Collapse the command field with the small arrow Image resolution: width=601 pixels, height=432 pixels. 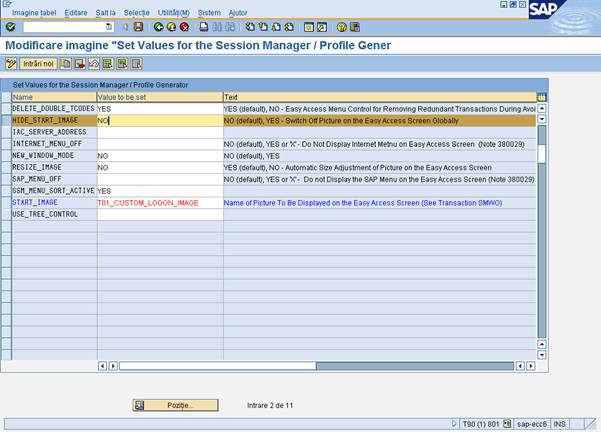click(125, 27)
